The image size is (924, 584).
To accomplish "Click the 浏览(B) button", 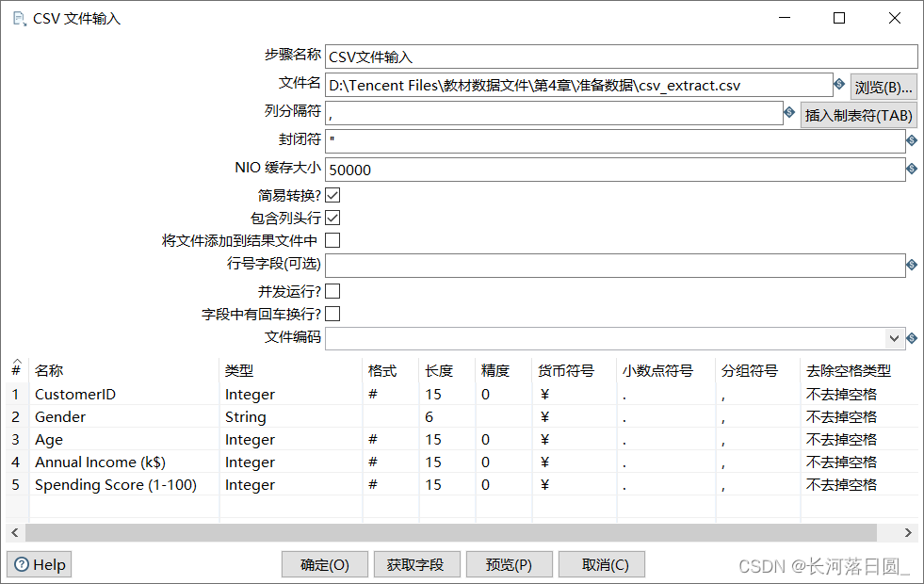I will [883, 85].
